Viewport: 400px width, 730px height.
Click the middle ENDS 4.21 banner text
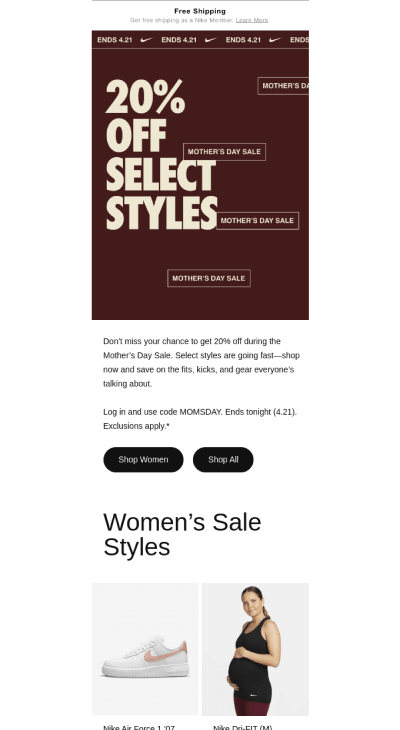coord(179,40)
